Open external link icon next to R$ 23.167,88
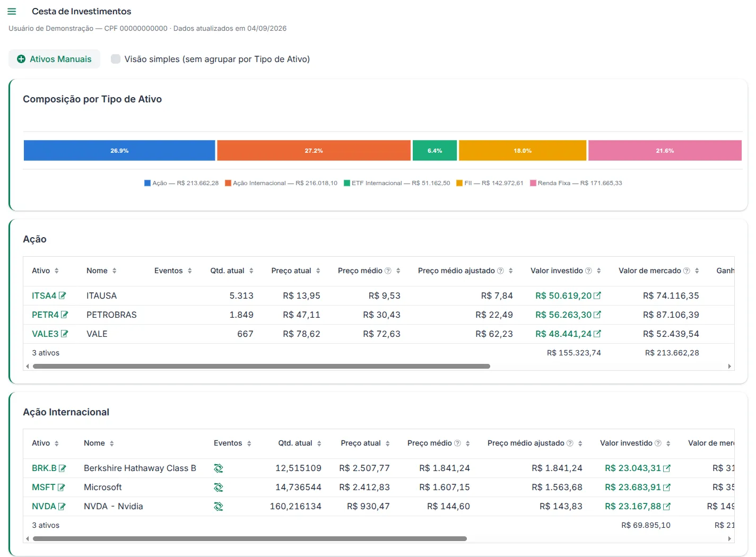The width and height of the screenshot is (756, 557). coord(667,507)
